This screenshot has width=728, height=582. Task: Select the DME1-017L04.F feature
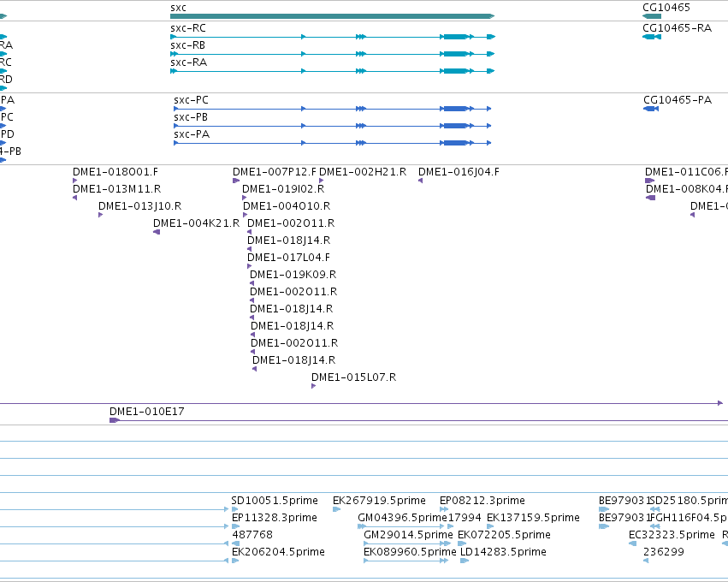[x=249, y=267]
